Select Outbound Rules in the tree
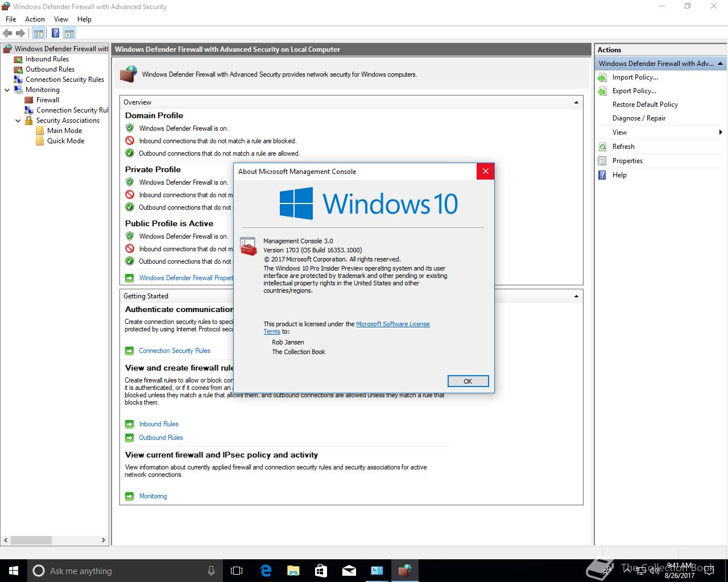Image resolution: width=728 pixels, height=582 pixels. tap(50, 69)
